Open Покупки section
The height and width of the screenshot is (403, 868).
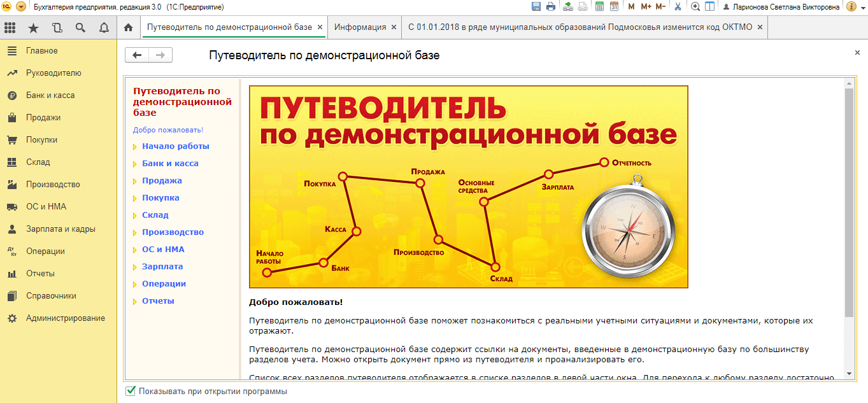(42, 140)
